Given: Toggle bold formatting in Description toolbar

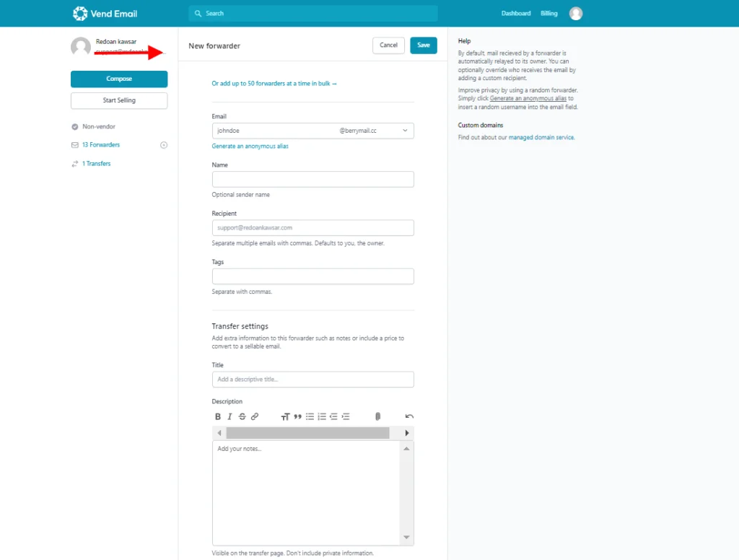Looking at the screenshot, I should tap(218, 416).
